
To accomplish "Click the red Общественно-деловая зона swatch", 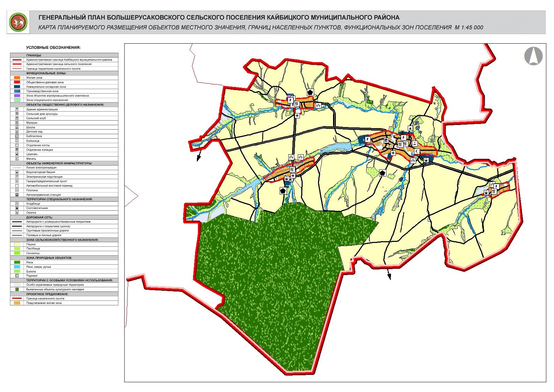I will coord(17,82).
